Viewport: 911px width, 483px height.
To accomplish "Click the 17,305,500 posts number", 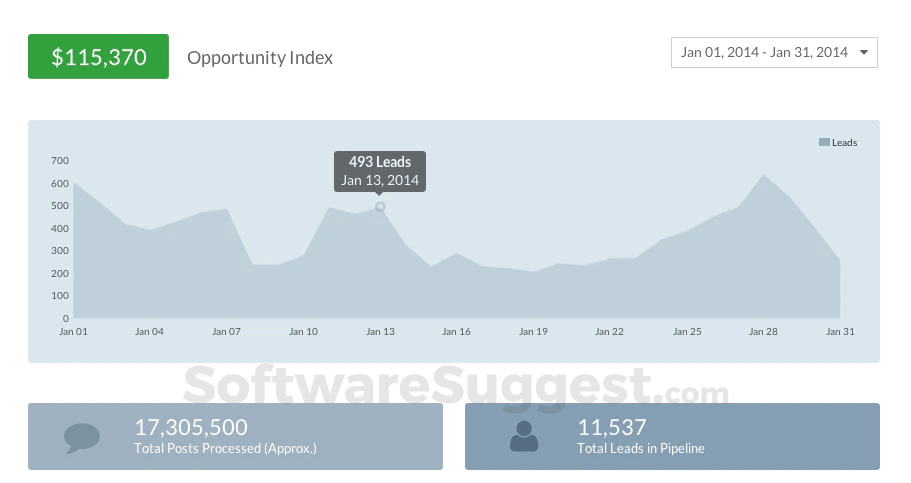I will coord(191,427).
